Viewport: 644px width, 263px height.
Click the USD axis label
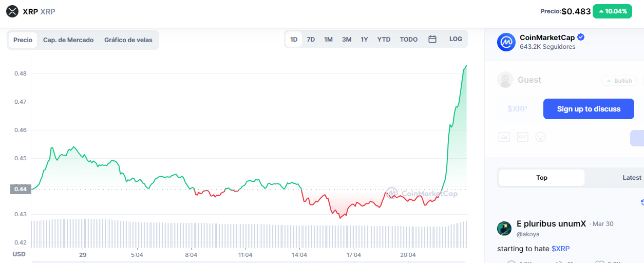tap(19, 254)
